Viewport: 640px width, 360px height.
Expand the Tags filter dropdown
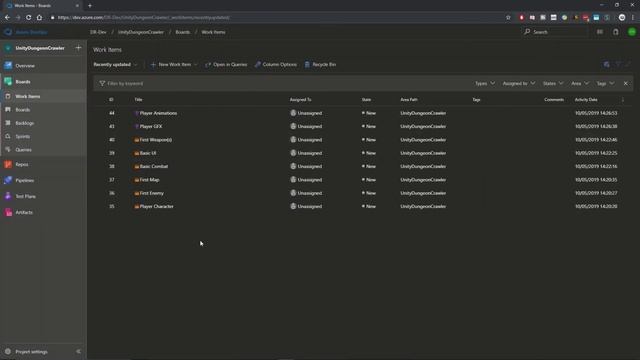coord(605,83)
